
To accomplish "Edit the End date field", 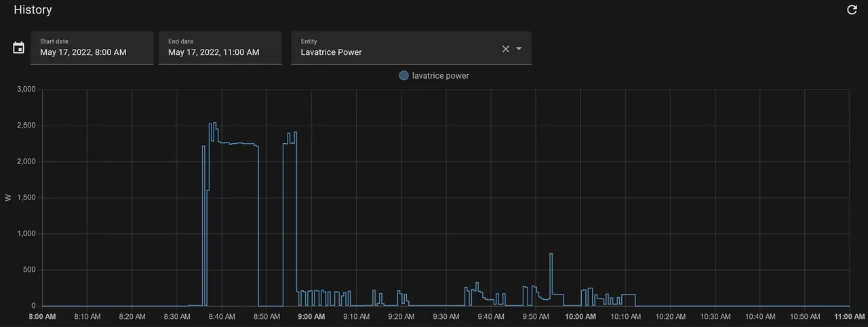I will pyautogui.click(x=220, y=47).
